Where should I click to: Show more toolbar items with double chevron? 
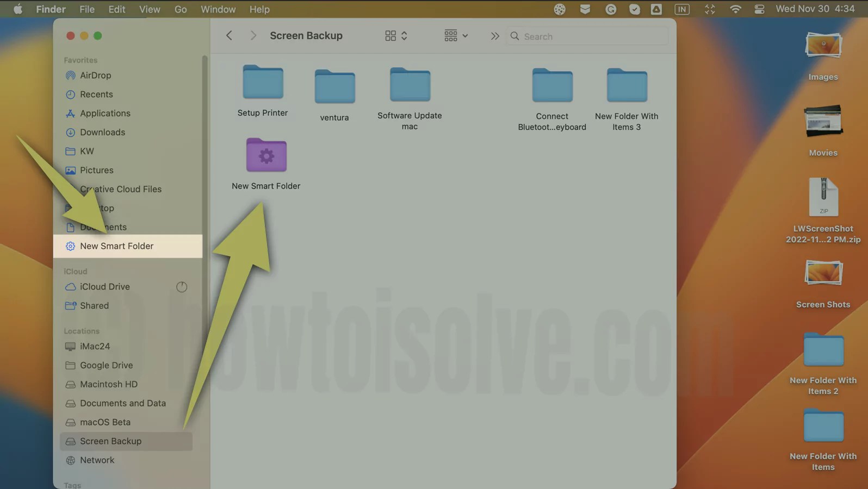494,36
